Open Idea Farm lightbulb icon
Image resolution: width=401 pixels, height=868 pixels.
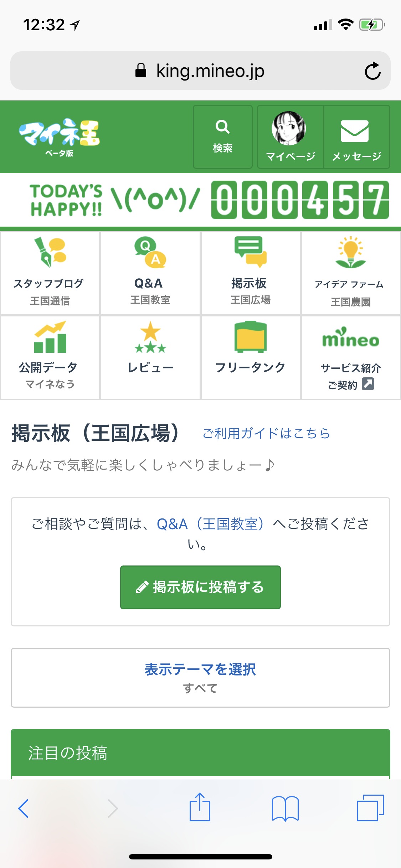click(351, 252)
